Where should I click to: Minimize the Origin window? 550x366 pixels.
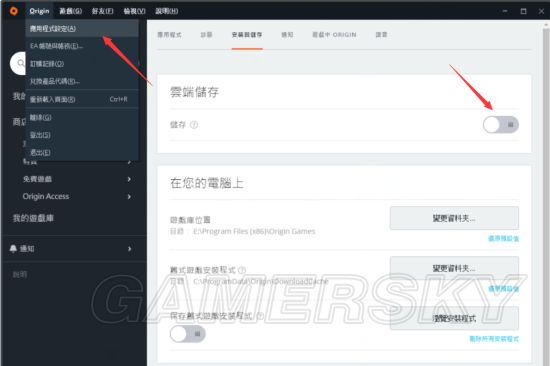505,11
